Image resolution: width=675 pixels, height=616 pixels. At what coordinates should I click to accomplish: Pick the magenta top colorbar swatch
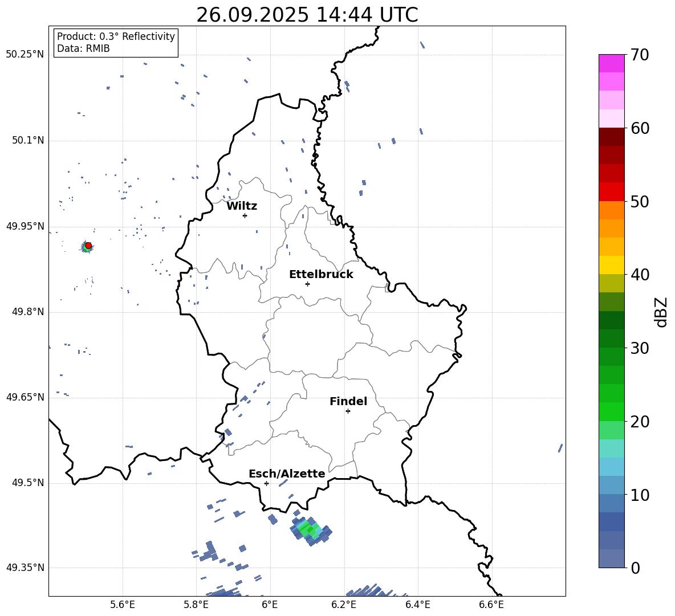(x=611, y=63)
